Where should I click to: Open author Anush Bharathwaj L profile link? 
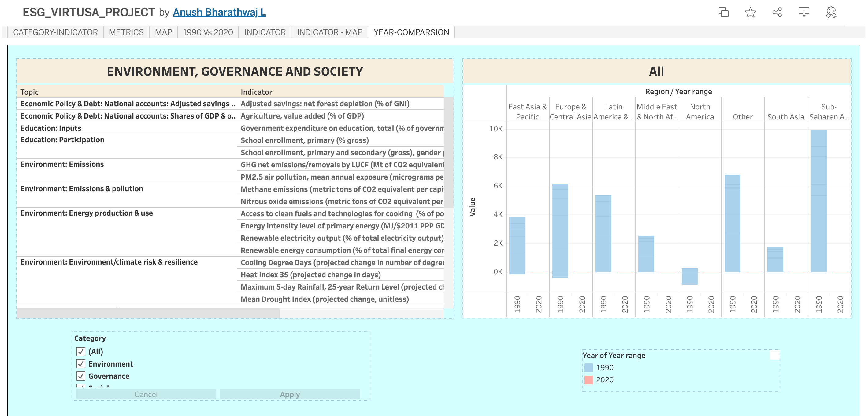219,12
